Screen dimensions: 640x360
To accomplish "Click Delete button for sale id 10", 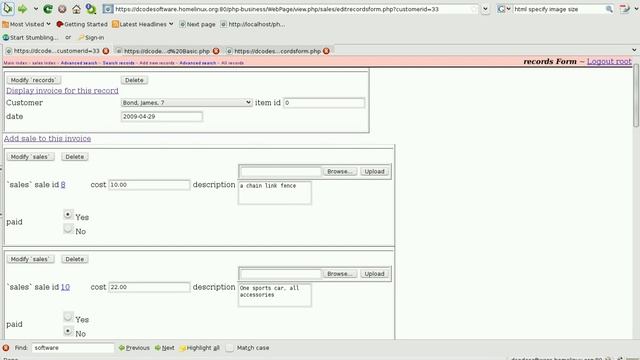I will [75, 259].
